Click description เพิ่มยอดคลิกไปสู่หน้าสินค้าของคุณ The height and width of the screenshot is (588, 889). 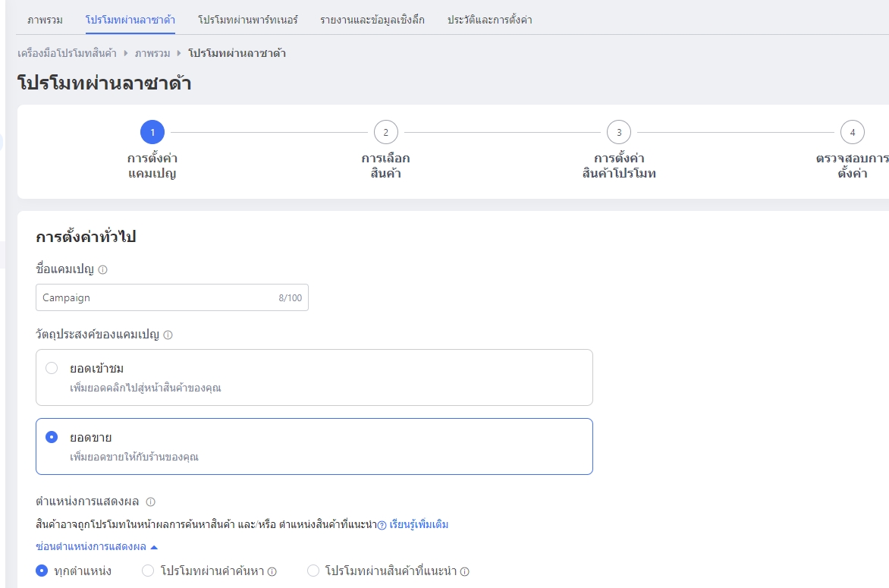tap(146, 388)
